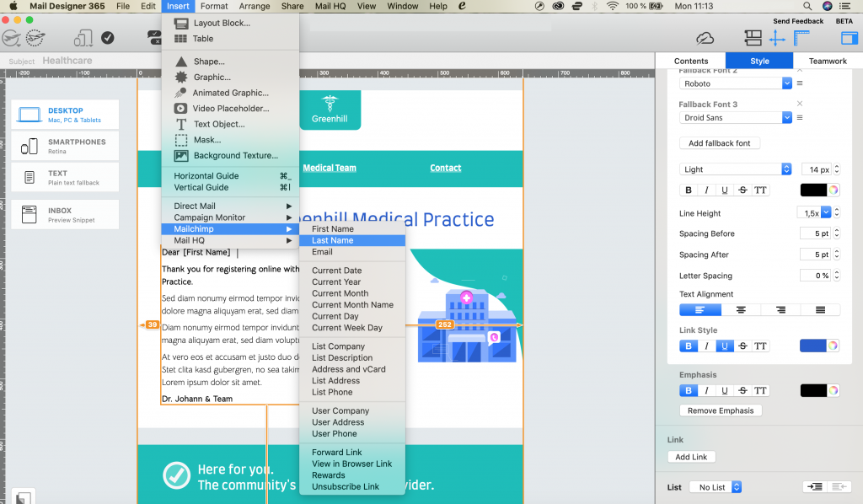This screenshot has height=504, width=863.
Task: Open the Wi-Fi status menu icon
Action: pos(613,6)
